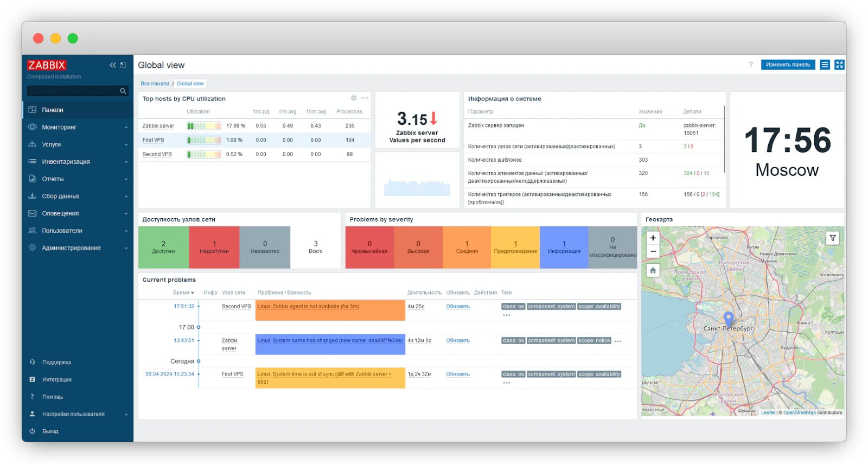Open the gear settings of the Top hosts widget
868x464 pixels.
pos(354,98)
